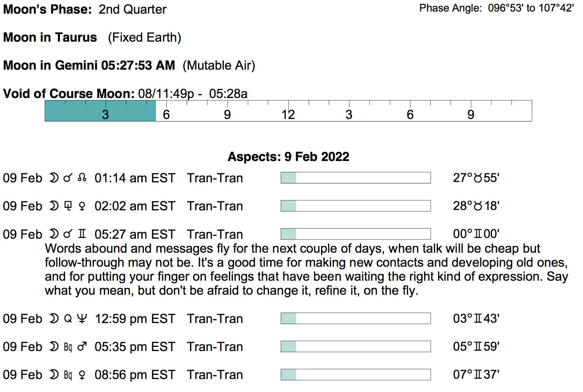The image size is (583, 392).
Task: Click the Mars glyph in 05:35 pm row
Action: [x=82, y=346]
